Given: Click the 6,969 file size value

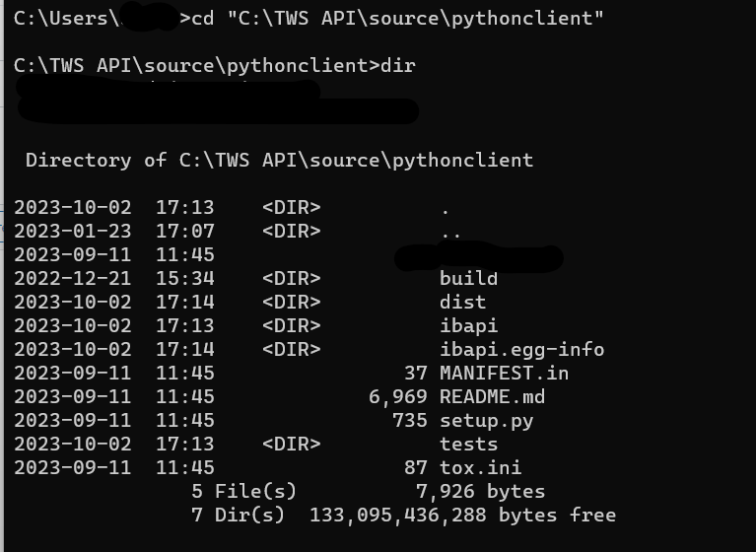Looking at the screenshot, I should (397, 397).
